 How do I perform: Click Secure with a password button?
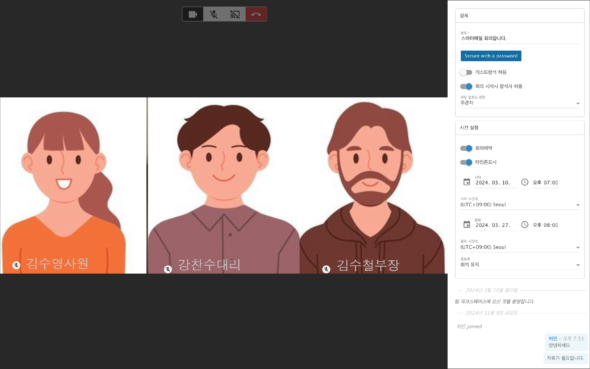pyautogui.click(x=491, y=56)
